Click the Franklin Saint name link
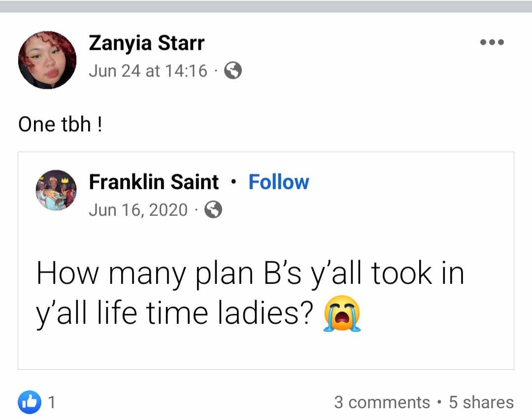532x420 pixels. pyautogui.click(x=154, y=182)
